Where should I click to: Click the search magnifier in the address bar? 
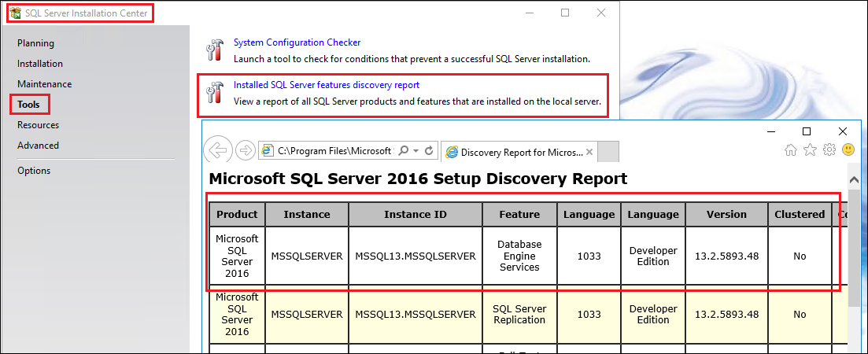tap(404, 150)
